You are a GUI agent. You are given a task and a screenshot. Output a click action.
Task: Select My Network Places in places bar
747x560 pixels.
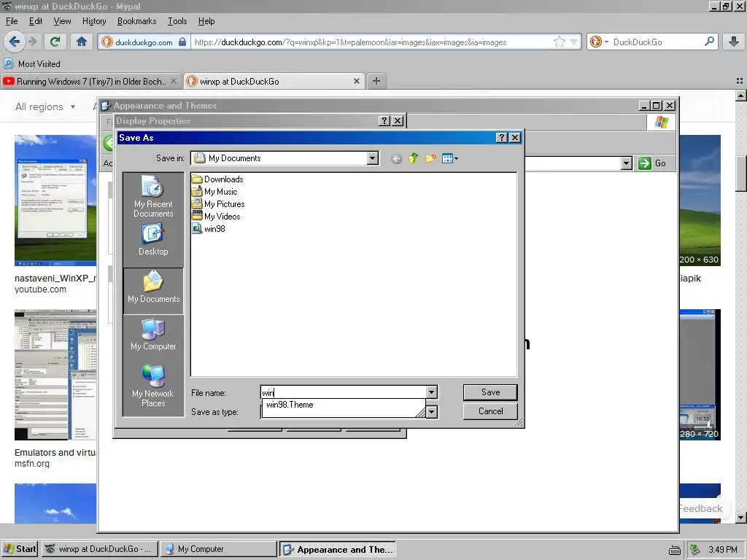[x=153, y=386]
